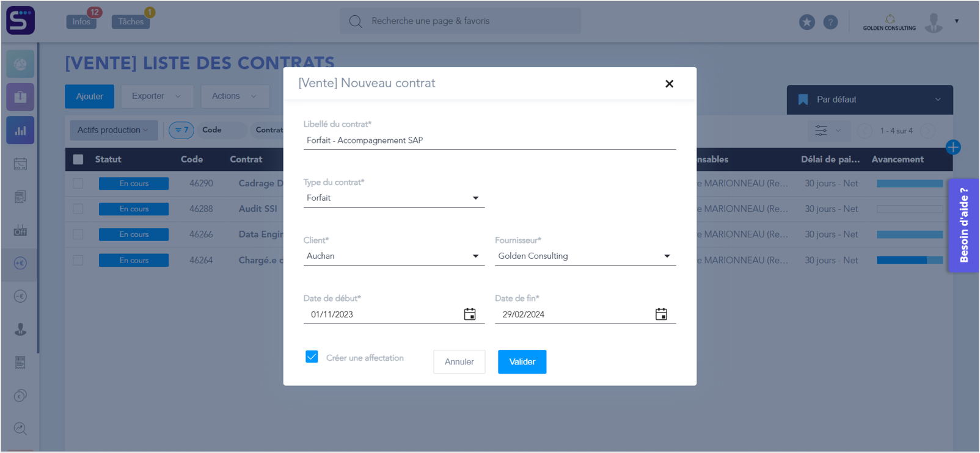The height and width of the screenshot is (453, 980).
Task: Check the row 46264 checkbox
Action: tap(78, 260)
